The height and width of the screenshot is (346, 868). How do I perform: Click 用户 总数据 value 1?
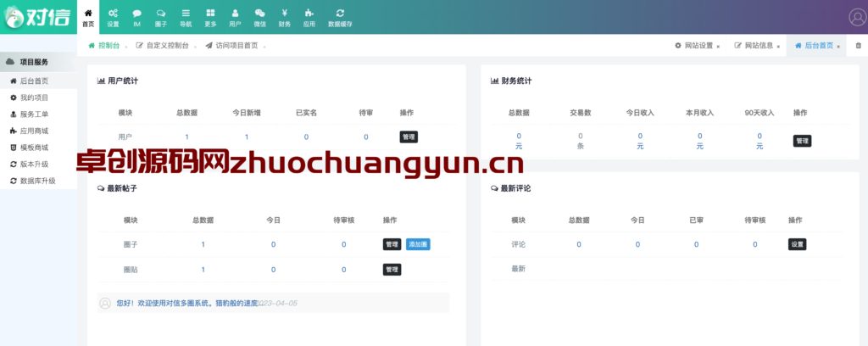tap(187, 137)
